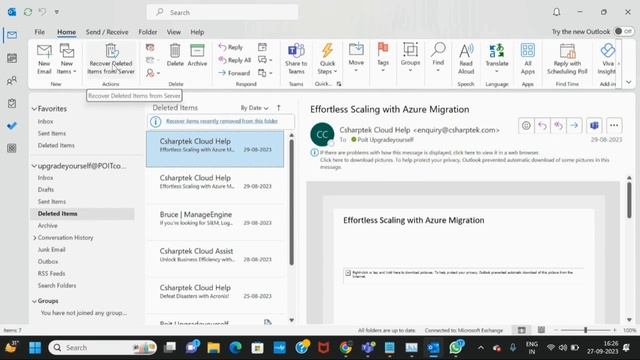
Task: Select Junk Email folder
Action: tap(51, 249)
